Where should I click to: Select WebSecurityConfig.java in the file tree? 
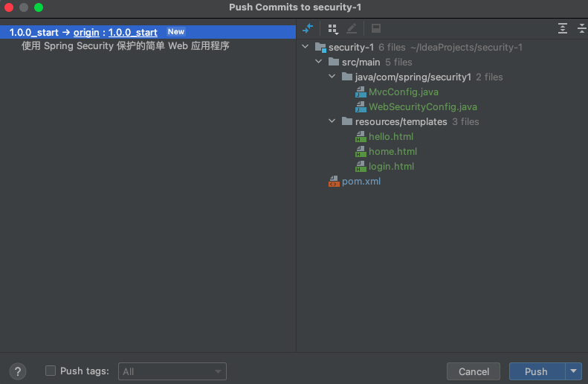point(423,107)
